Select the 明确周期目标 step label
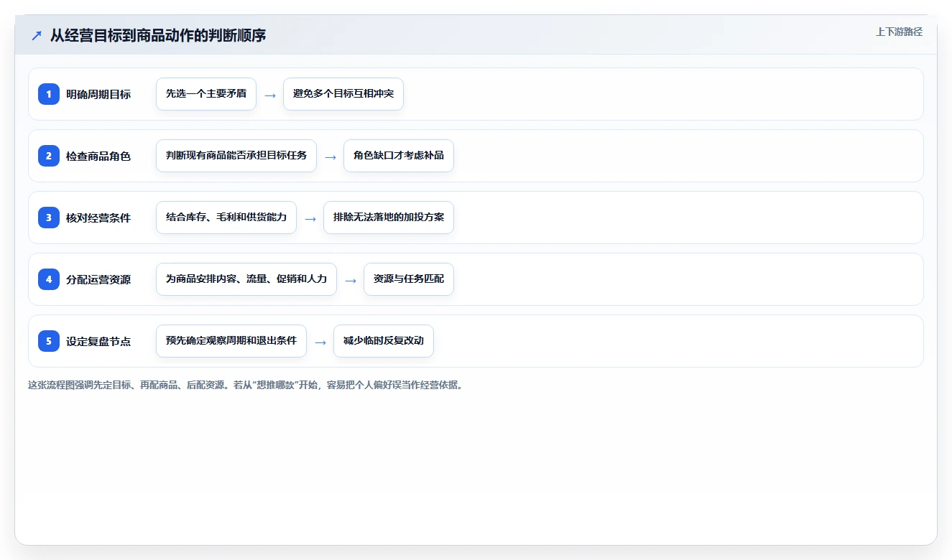 pyautogui.click(x=98, y=94)
